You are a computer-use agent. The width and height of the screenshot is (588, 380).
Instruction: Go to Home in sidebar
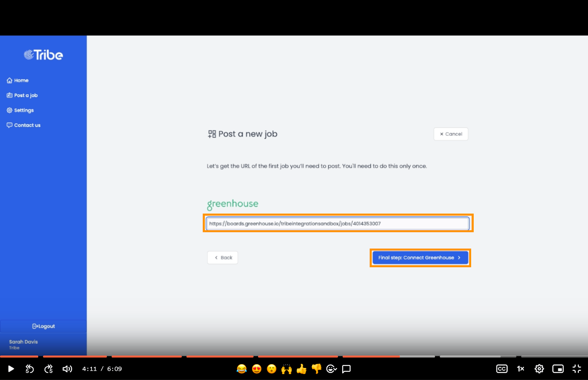18,80
